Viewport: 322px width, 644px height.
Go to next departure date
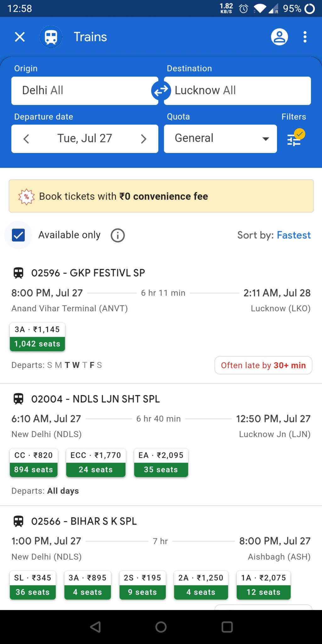(x=143, y=139)
